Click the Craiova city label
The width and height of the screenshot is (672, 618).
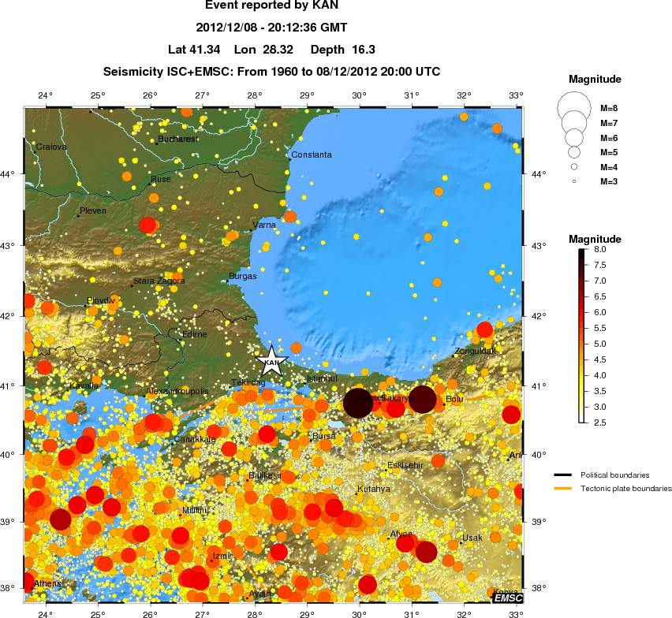click(51, 147)
